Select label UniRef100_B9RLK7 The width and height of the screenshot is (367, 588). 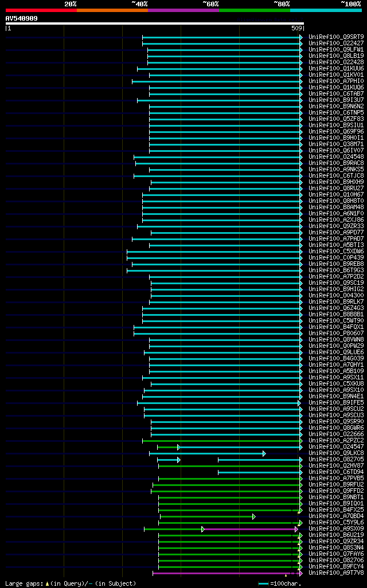point(336,302)
